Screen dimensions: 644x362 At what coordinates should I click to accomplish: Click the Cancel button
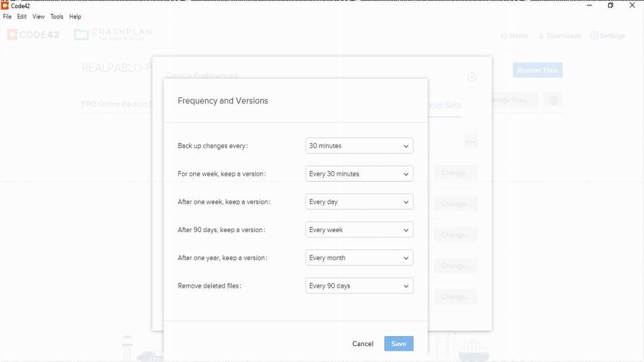tap(362, 343)
